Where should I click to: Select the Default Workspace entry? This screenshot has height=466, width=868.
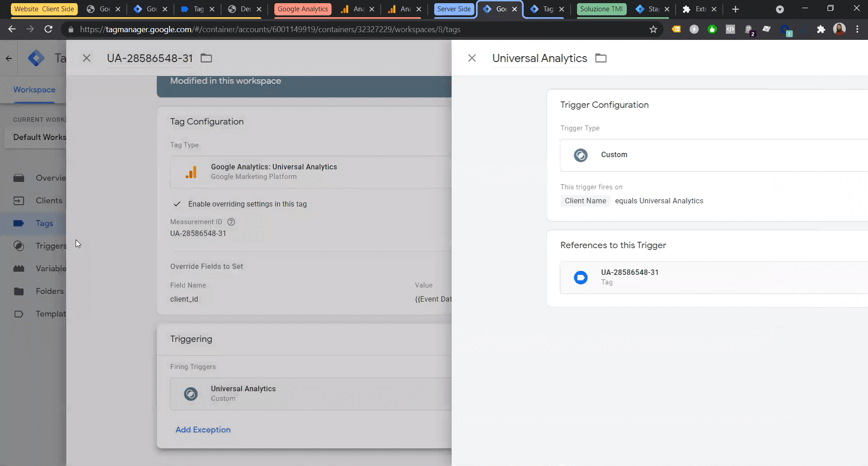click(35, 137)
